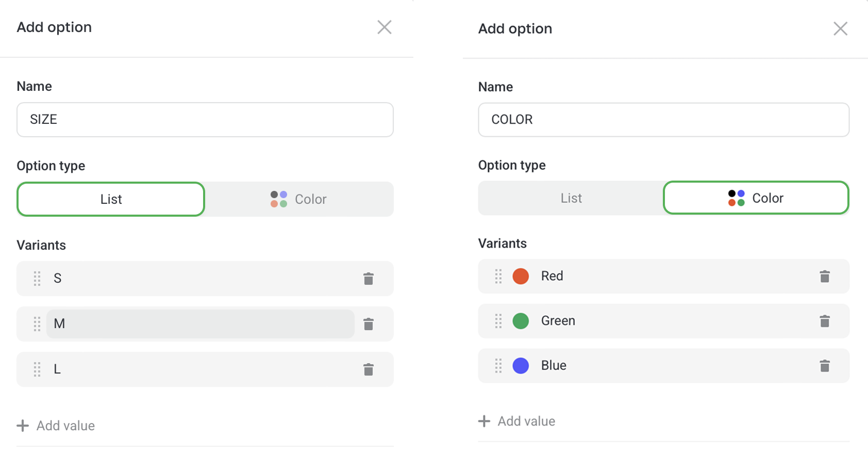This screenshot has width=868, height=454.
Task: Delete the L size variant
Action: click(x=368, y=369)
